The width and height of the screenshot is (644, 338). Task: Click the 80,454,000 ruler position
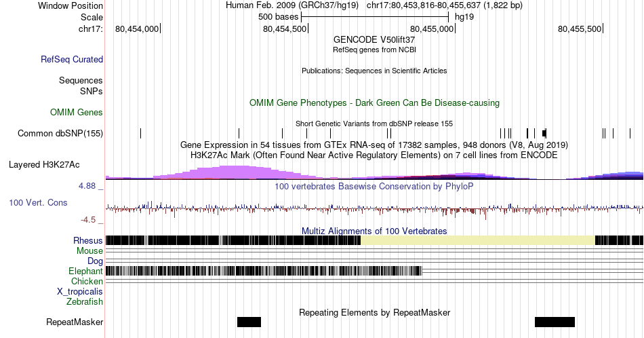coord(137,29)
